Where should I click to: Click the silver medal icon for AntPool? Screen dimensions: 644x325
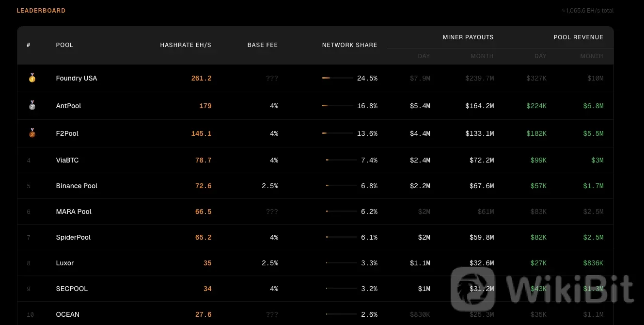coord(32,105)
